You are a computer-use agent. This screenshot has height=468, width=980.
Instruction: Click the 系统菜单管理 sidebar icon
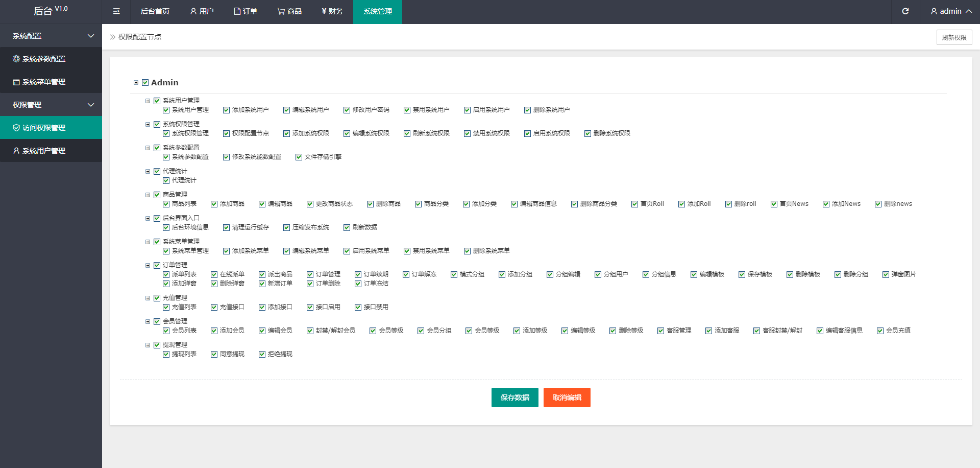pyautogui.click(x=16, y=82)
